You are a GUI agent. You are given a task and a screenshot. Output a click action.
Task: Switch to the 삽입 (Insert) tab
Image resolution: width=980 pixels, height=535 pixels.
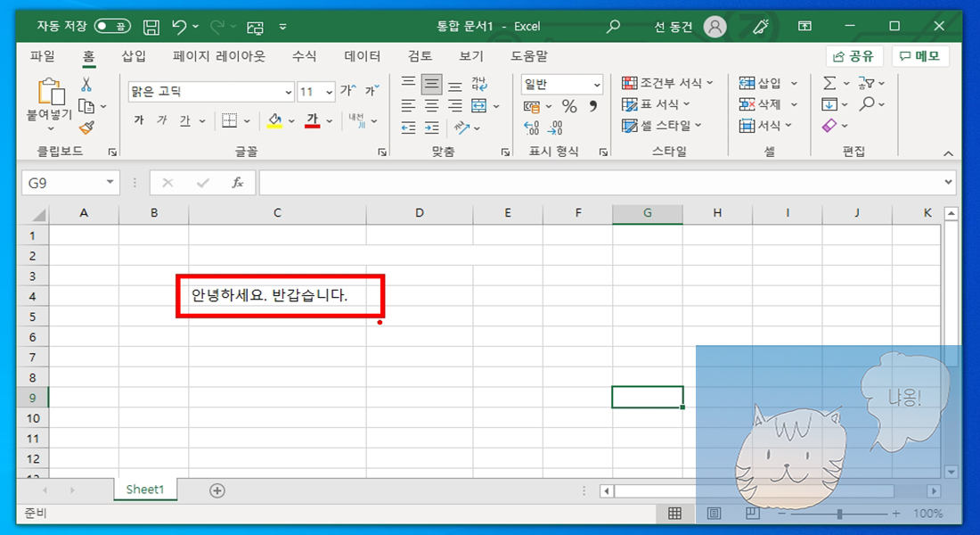pos(133,55)
